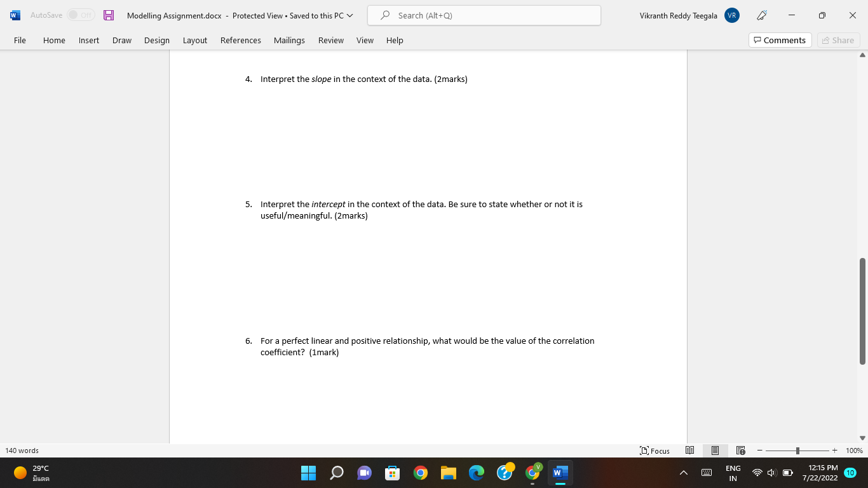
Task: Select the Save icon in the Quick Access Toolbar
Action: point(109,15)
